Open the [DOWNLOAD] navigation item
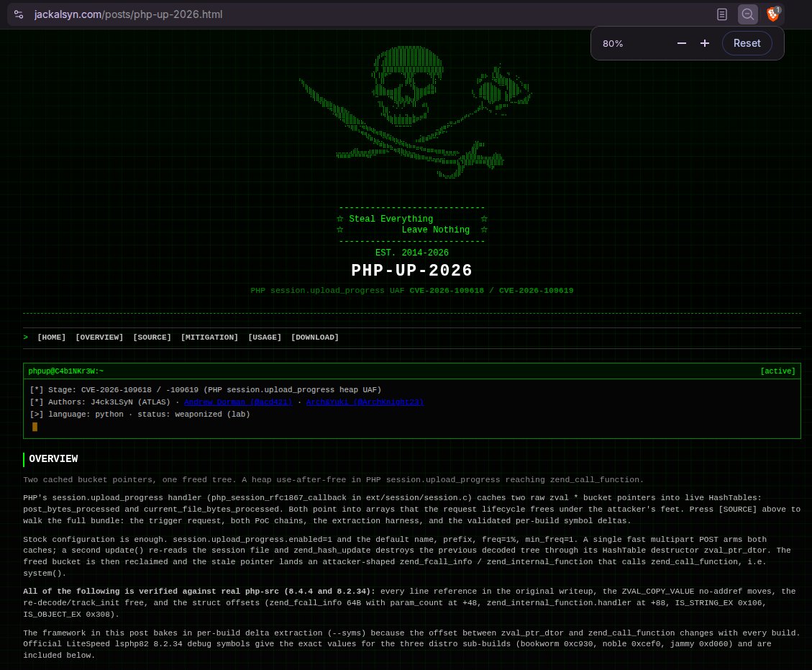This screenshot has width=812, height=670. tap(315, 338)
